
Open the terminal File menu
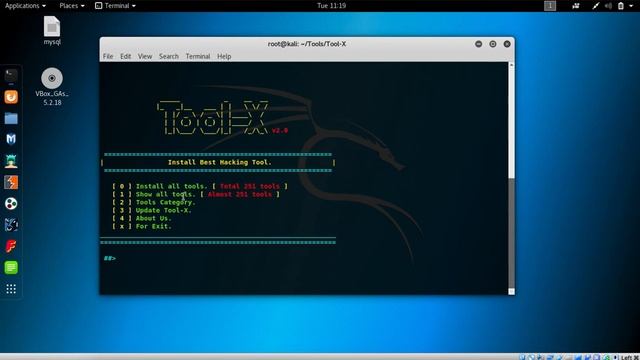click(x=108, y=56)
